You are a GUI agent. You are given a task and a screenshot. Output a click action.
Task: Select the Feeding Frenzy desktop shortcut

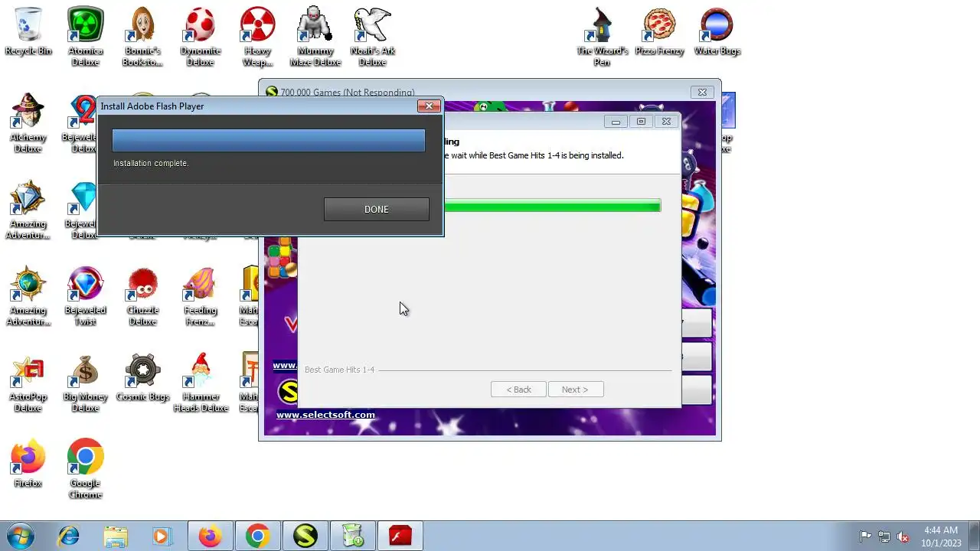tap(200, 296)
